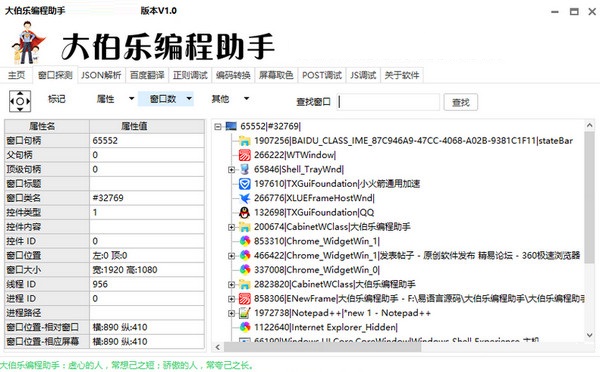Click the desktop monitor icon of 65552|#32769
The height and width of the screenshot is (372, 600).
click(x=231, y=126)
